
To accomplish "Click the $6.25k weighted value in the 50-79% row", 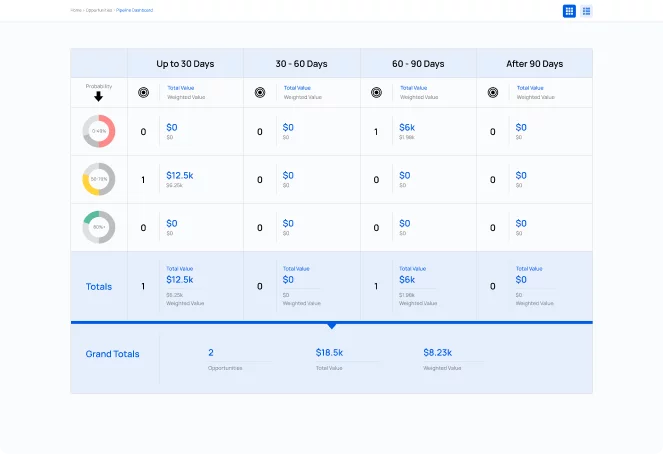I will [x=174, y=185].
